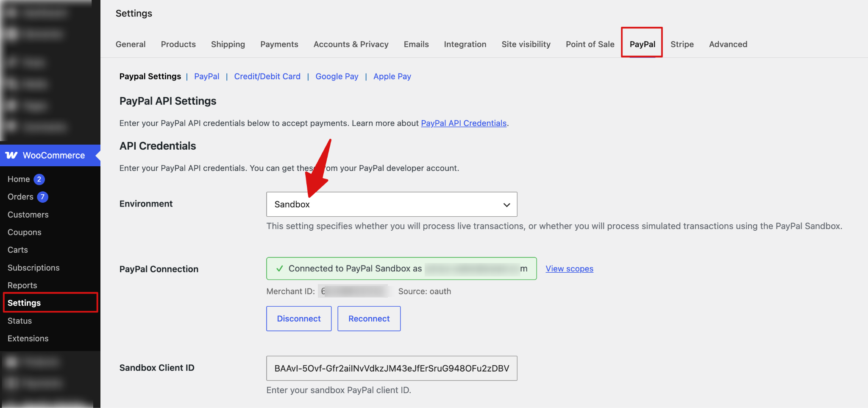Viewport: 868px width, 408px height.
Task: Open Accounts & Privacy tab
Action: pyautogui.click(x=351, y=44)
